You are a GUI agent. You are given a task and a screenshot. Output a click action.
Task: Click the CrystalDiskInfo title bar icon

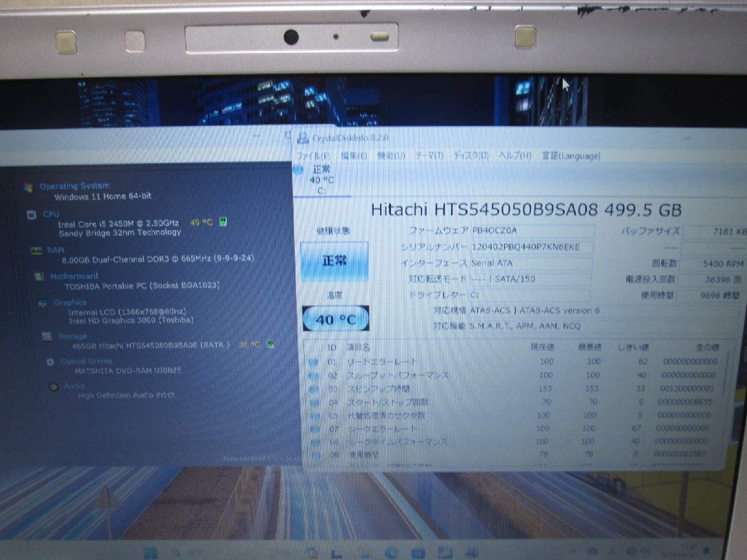pos(303,138)
